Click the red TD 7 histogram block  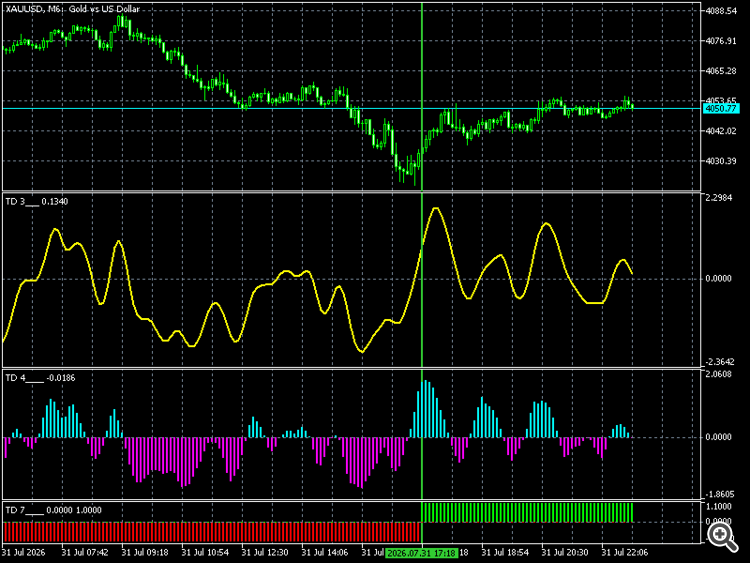point(212,532)
